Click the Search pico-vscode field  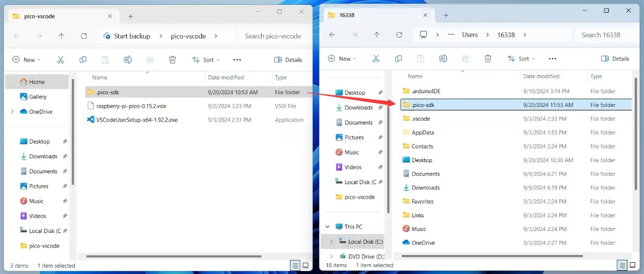coord(273,36)
